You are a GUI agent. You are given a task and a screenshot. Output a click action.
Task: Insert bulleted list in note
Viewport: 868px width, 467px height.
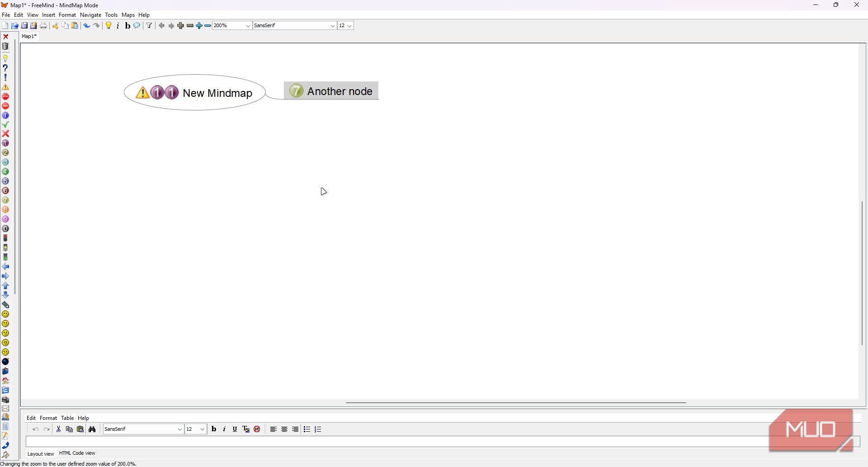click(x=307, y=429)
